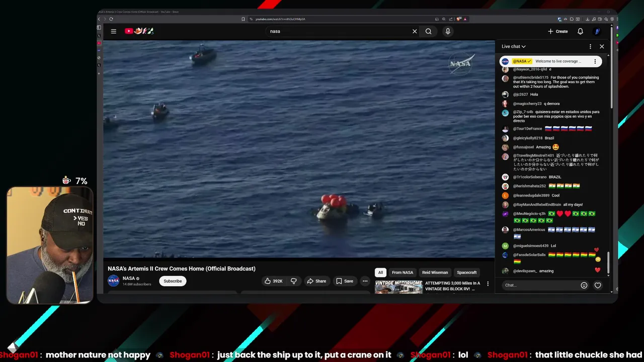Open the Brave Shields lion icon
The width and height of the screenshot is (644, 362).
pos(459,19)
